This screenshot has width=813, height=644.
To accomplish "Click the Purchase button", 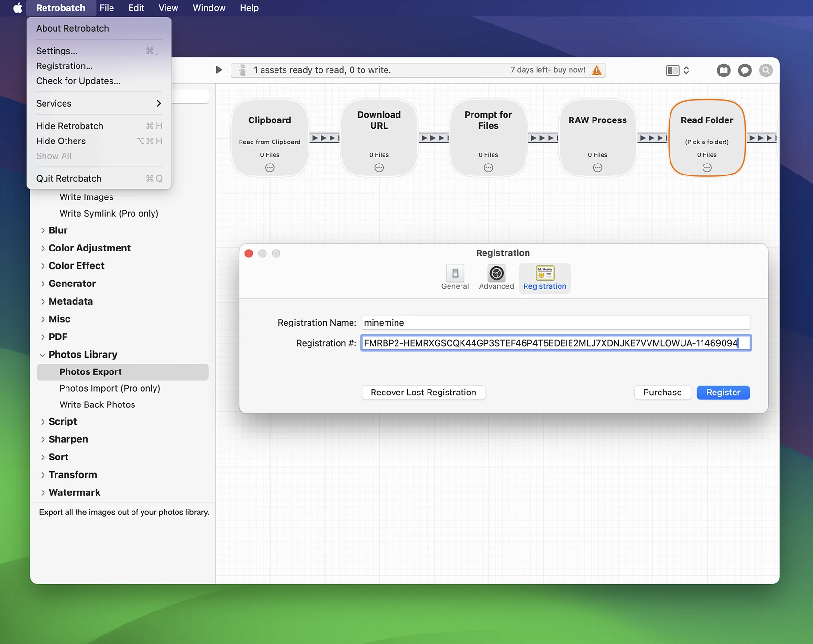I will tap(662, 393).
